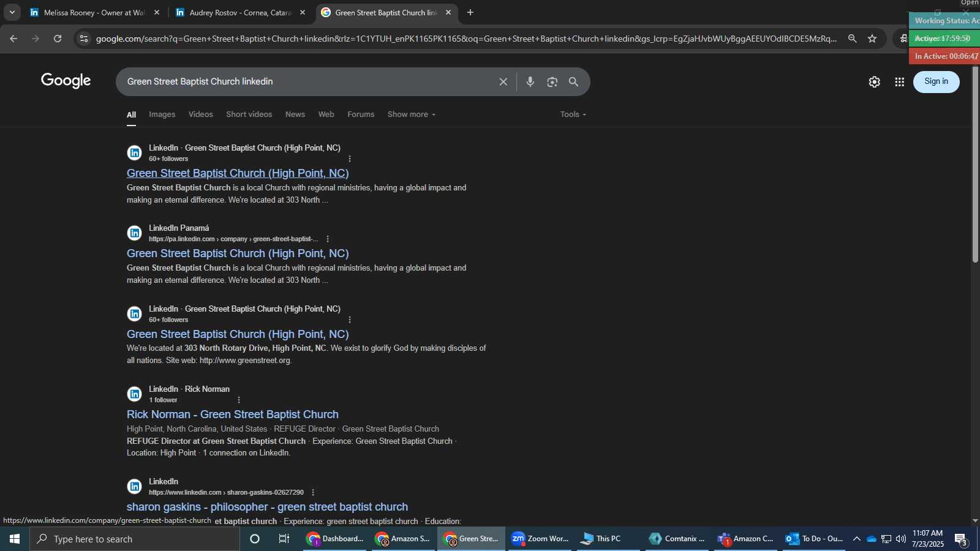Image resolution: width=980 pixels, height=551 pixels.
Task: Reload the current page
Action: tap(58, 39)
